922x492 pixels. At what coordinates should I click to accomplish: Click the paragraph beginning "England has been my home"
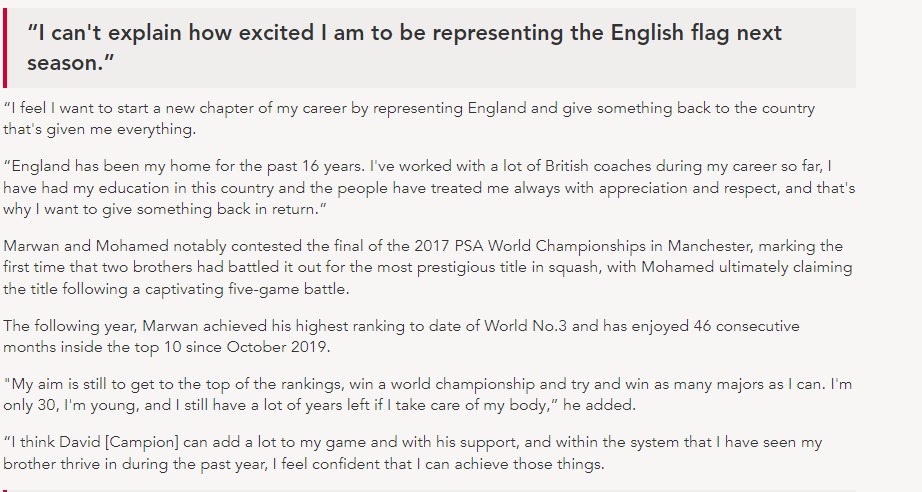pyautogui.click(x=428, y=187)
